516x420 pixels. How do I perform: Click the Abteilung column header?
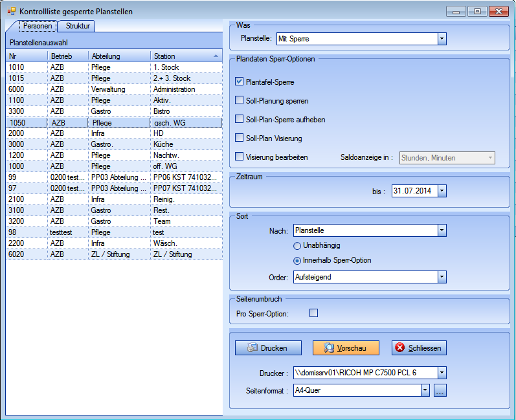tap(119, 56)
